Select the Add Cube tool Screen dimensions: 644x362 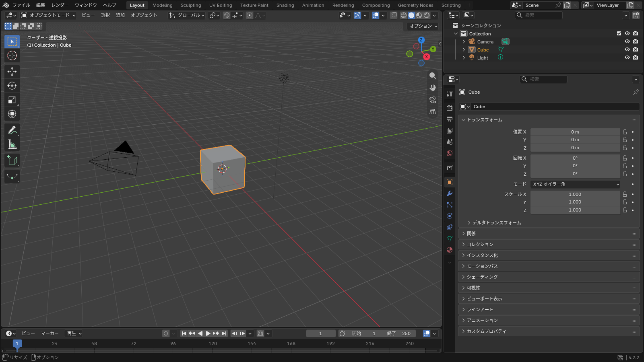tap(12, 160)
